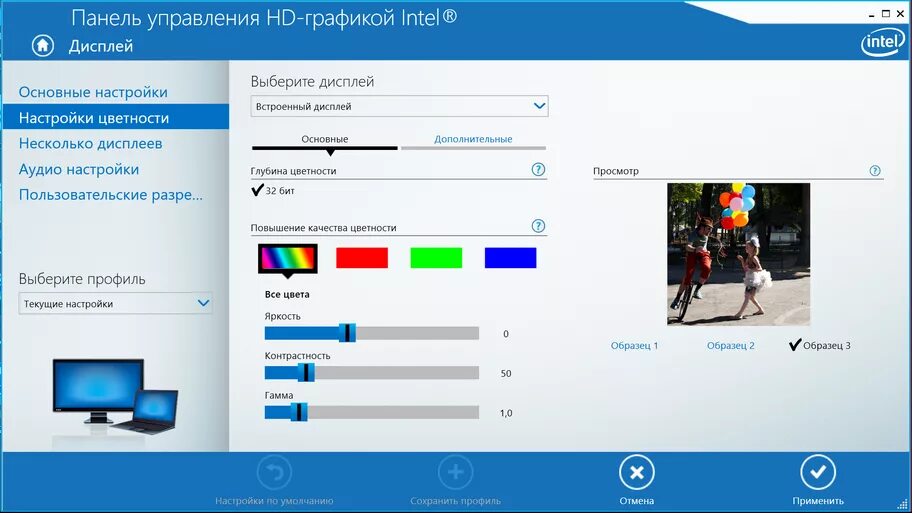Open Пользовательские разрешения section
The width and height of the screenshot is (912, 513).
click(x=111, y=194)
